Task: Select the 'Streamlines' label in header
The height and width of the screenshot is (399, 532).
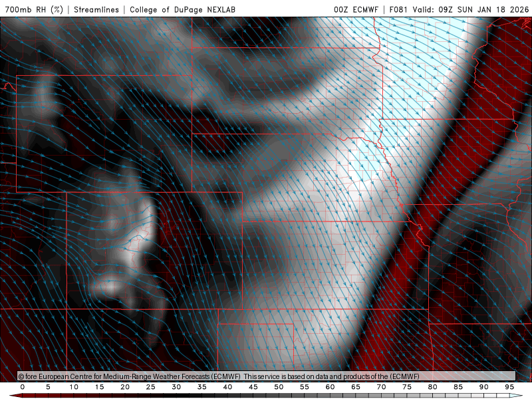Action: 96,9
